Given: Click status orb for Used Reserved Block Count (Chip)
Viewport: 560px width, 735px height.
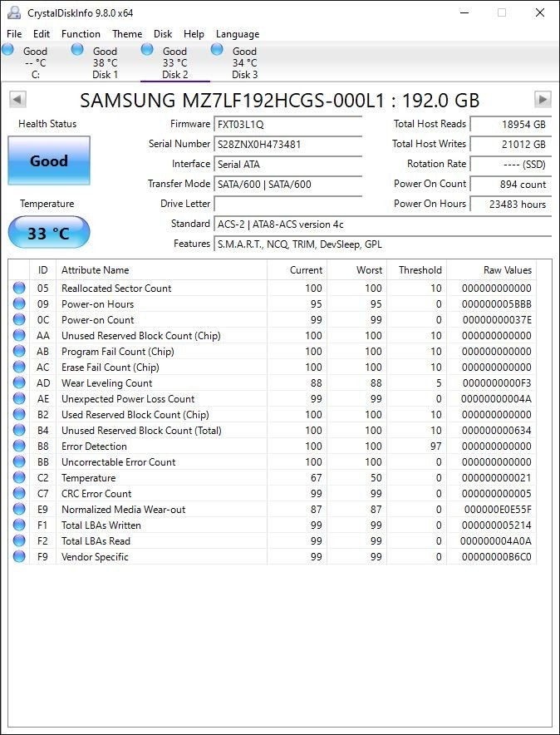Looking at the screenshot, I should pos(19,414).
